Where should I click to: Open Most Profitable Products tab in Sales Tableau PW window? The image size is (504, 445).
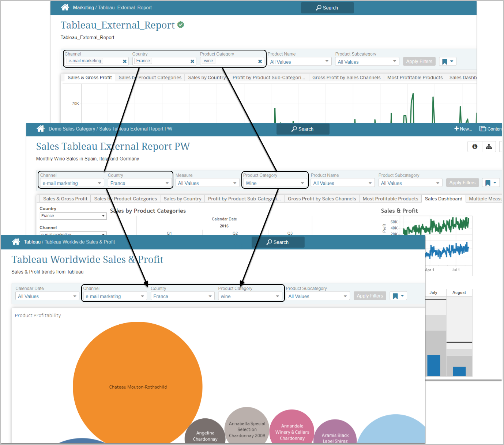click(390, 199)
